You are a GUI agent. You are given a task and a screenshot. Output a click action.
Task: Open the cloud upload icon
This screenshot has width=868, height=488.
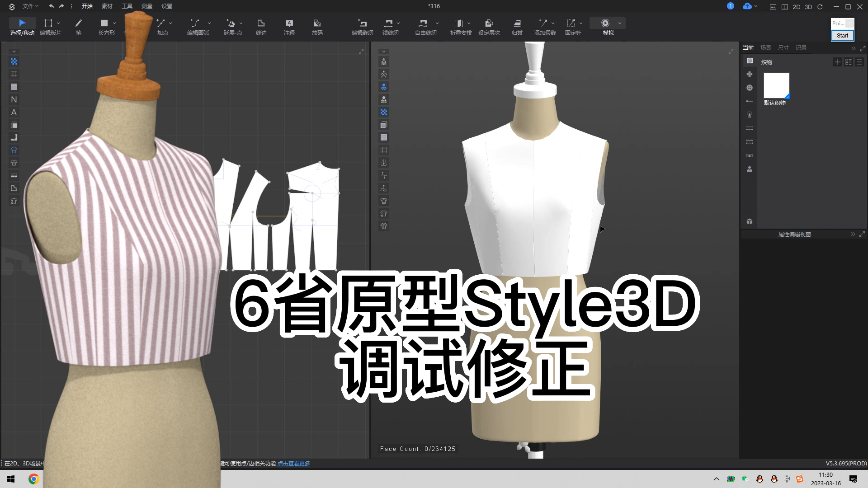(x=747, y=6)
